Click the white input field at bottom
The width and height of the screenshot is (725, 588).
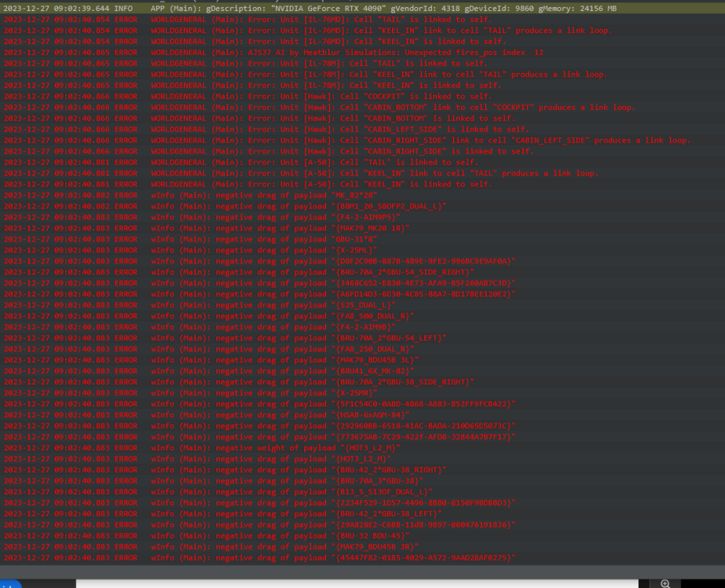[x=357, y=583]
